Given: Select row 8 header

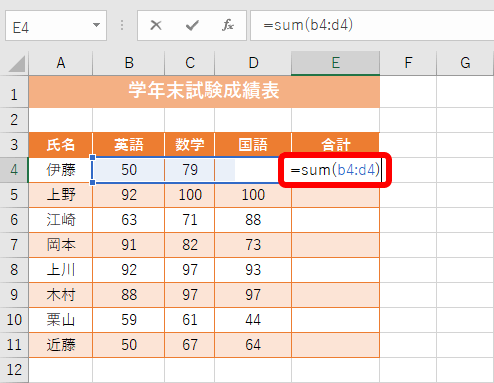Looking at the screenshot, I should pos(14,270).
